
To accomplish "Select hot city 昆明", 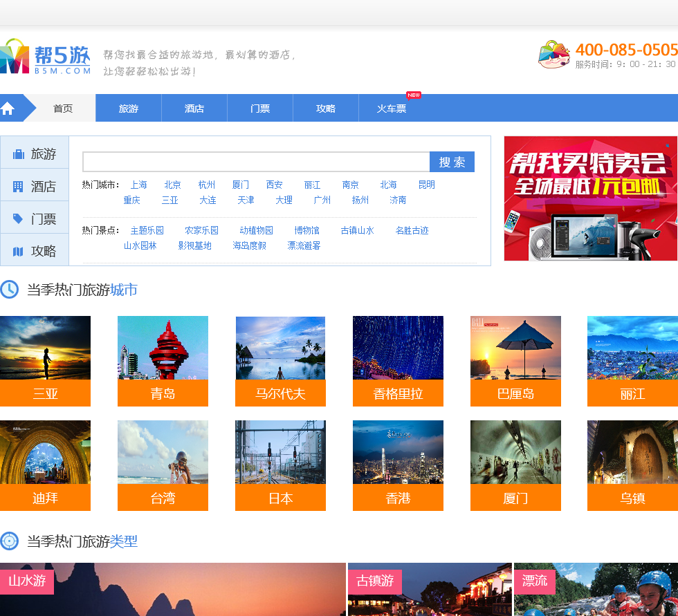I will (426, 185).
